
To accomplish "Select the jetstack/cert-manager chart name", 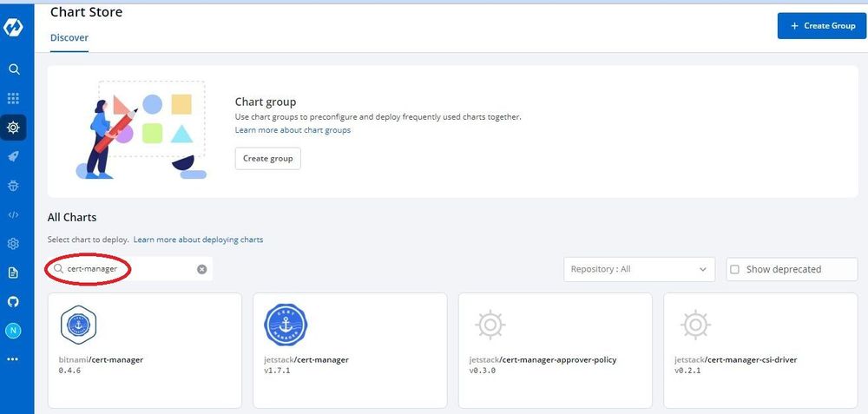I will 306,360.
